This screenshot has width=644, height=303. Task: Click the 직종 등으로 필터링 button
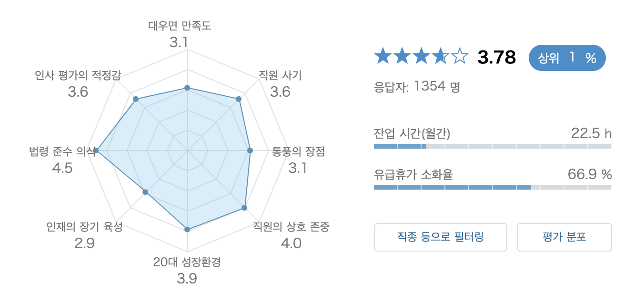[x=440, y=237]
